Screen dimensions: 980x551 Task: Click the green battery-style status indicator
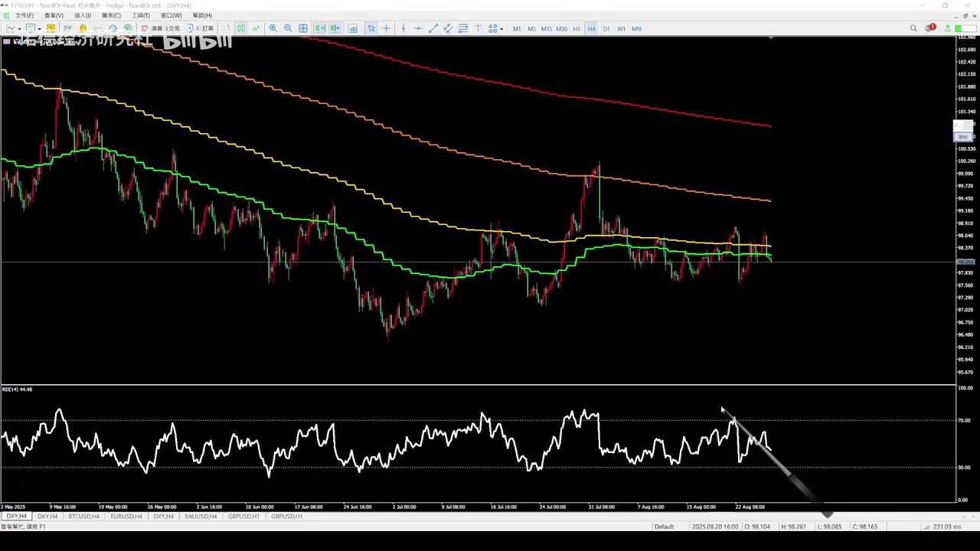[x=964, y=28]
